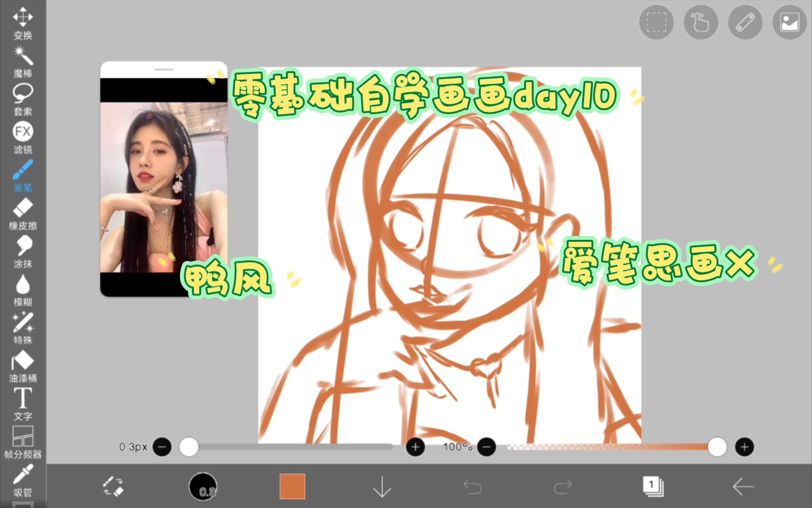The height and width of the screenshot is (508, 812).
Task: Toggle the rectangular selection mode
Action: [x=656, y=22]
